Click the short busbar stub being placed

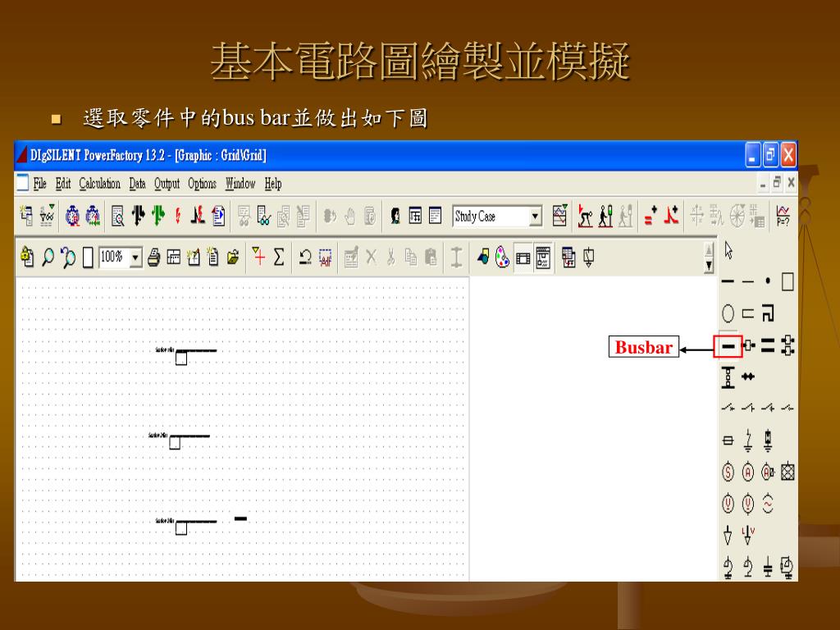[x=240, y=518]
